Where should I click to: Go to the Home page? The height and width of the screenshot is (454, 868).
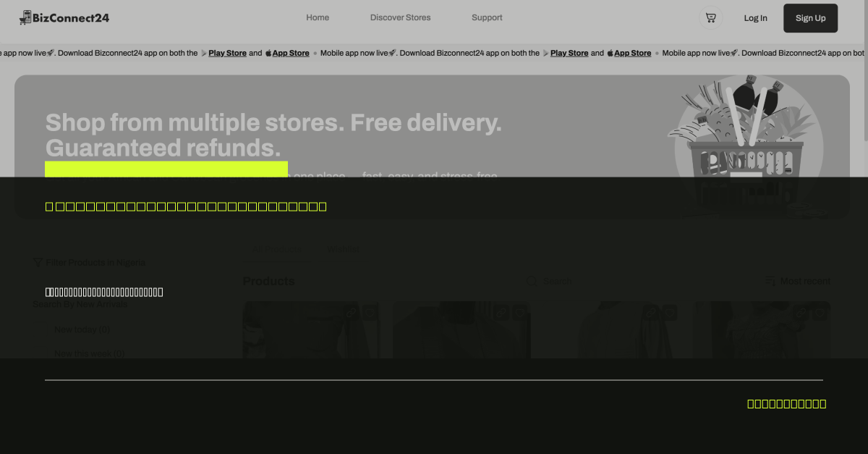point(318,17)
